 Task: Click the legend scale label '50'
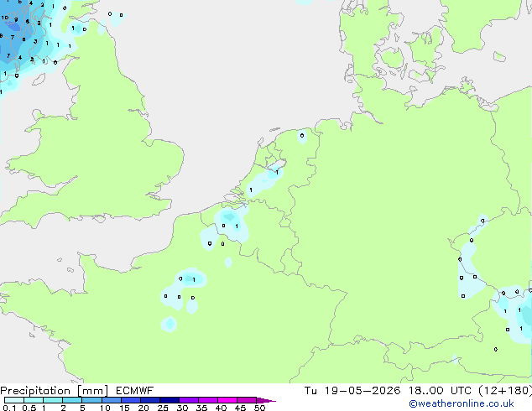(259, 408)
